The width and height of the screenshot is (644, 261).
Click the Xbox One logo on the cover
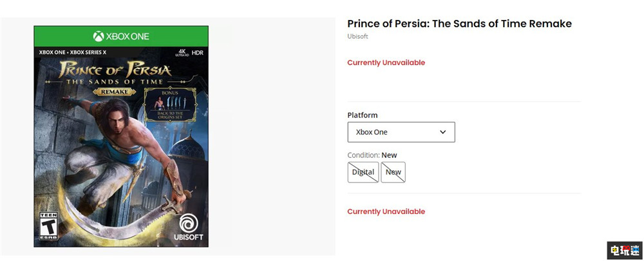[x=121, y=36]
